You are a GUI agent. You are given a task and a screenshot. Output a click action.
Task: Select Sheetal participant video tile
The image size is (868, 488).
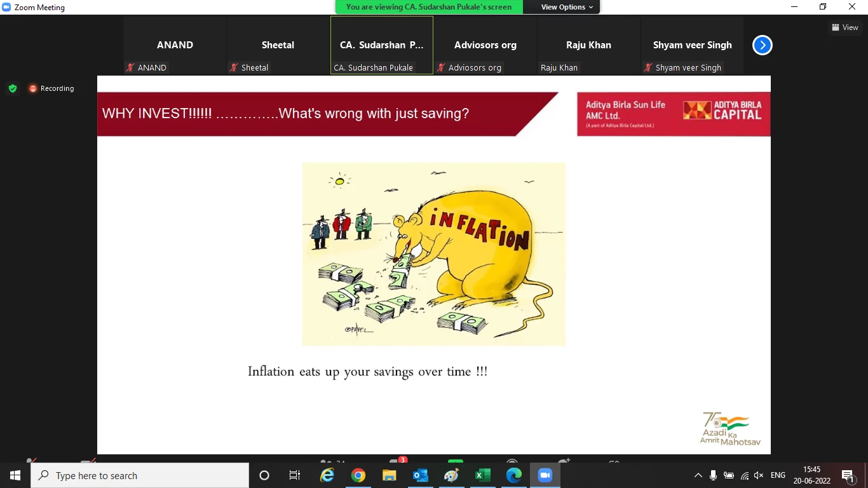click(x=278, y=45)
